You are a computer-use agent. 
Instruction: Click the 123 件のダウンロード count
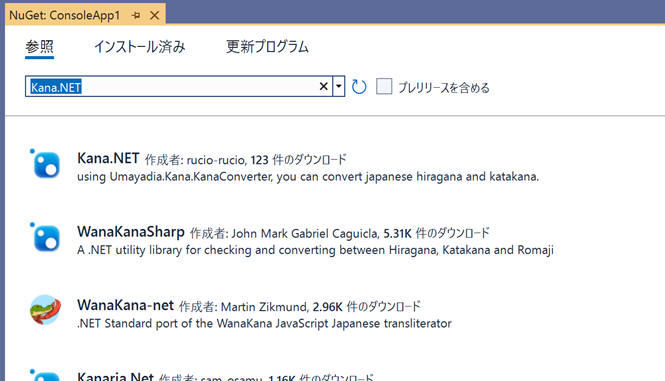299,160
